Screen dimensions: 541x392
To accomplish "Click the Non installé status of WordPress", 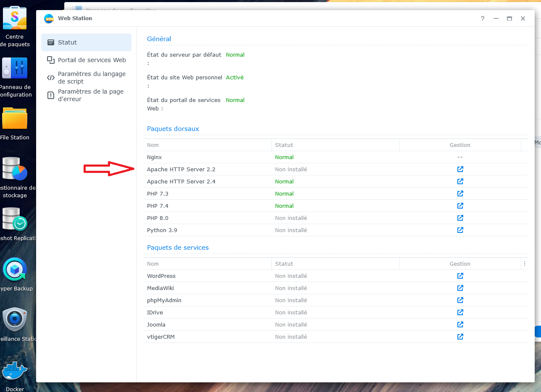I will pyautogui.click(x=291, y=276).
